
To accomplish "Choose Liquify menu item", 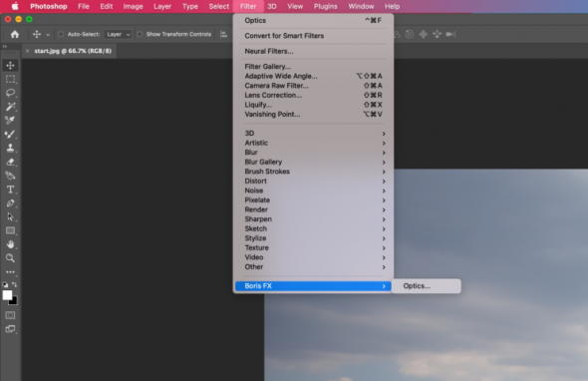I will pos(313,105).
